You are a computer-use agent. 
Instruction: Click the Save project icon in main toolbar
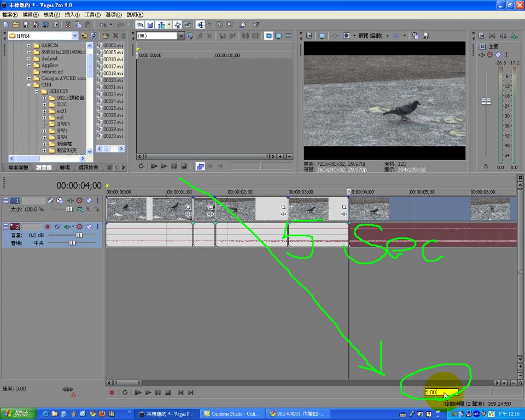(25, 25)
